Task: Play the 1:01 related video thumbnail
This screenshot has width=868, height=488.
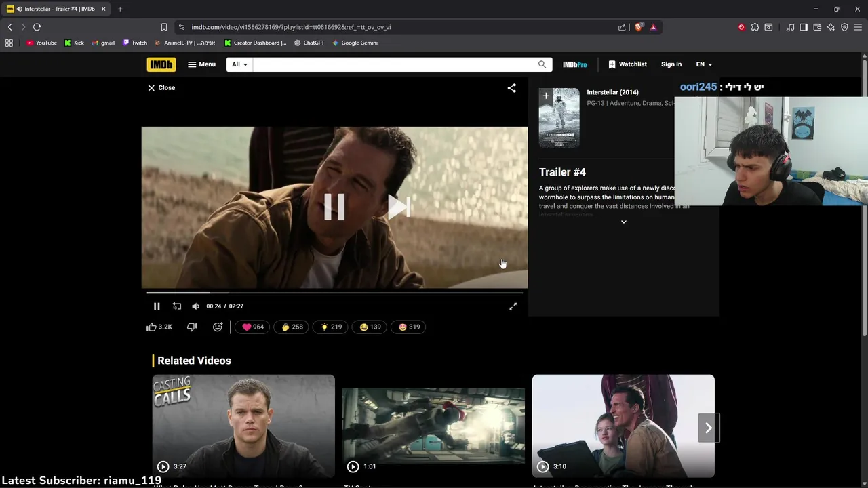Action: (x=433, y=426)
